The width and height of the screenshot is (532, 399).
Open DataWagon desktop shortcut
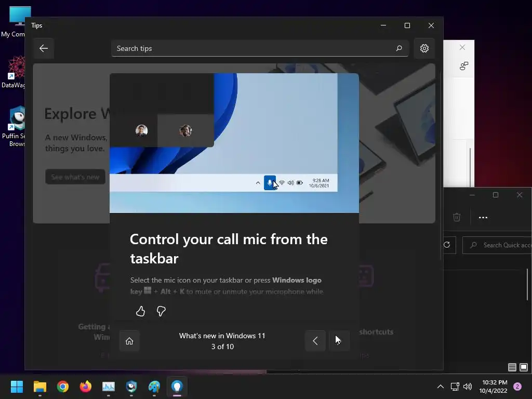click(14, 72)
